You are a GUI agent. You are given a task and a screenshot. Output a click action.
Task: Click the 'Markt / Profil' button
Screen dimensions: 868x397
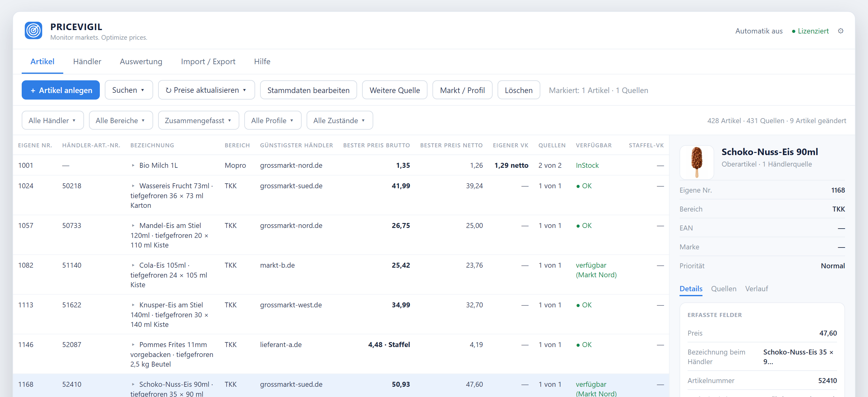point(462,90)
